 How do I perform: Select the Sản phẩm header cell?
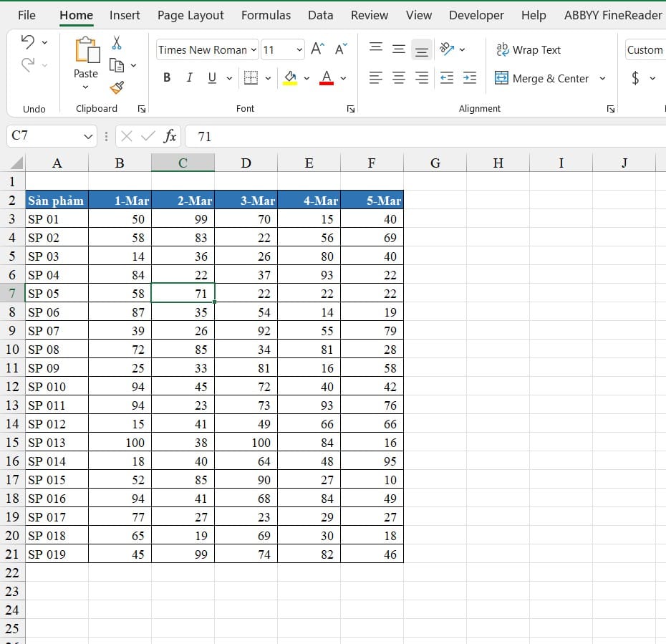(x=57, y=200)
